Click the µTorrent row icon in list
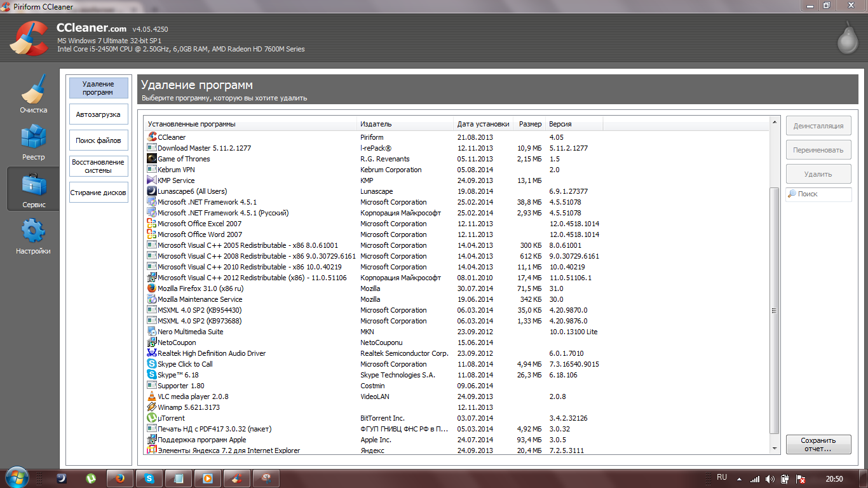The height and width of the screenshot is (488, 868). click(152, 418)
